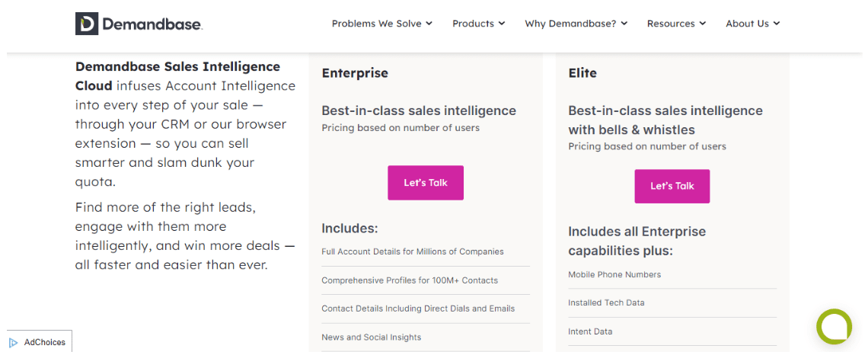Expand the Why Demandbase? chevron
Viewport: 868px width, 355px height.
(624, 24)
